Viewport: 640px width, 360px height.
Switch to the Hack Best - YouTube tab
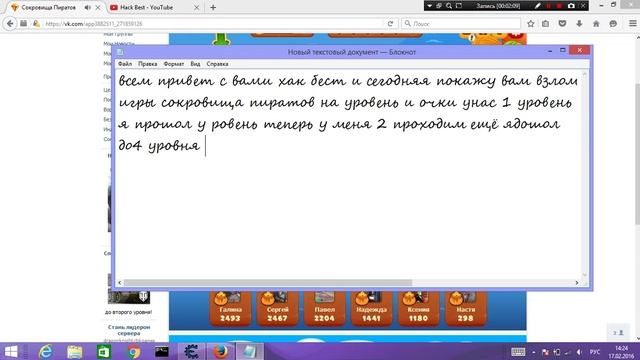(x=147, y=7)
